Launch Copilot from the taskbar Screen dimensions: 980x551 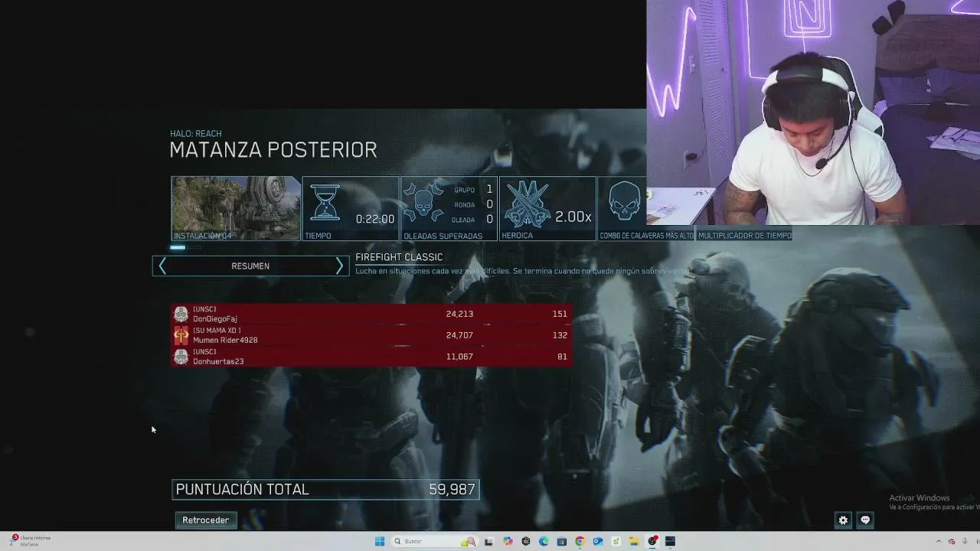[508, 541]
